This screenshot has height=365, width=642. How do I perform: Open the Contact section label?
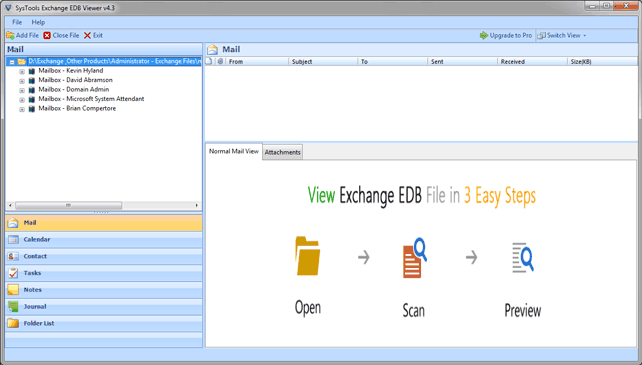point(35,256)
